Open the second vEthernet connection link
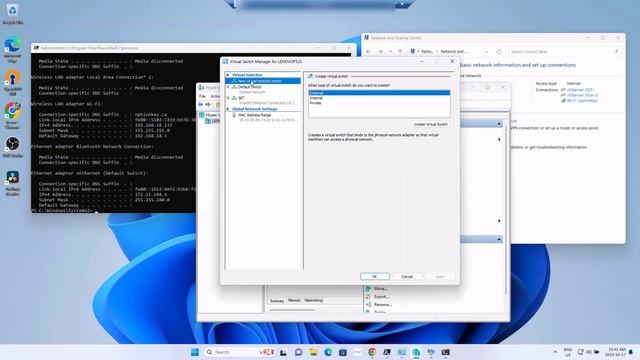Screen dimensions: 640x360 [582, 95]
